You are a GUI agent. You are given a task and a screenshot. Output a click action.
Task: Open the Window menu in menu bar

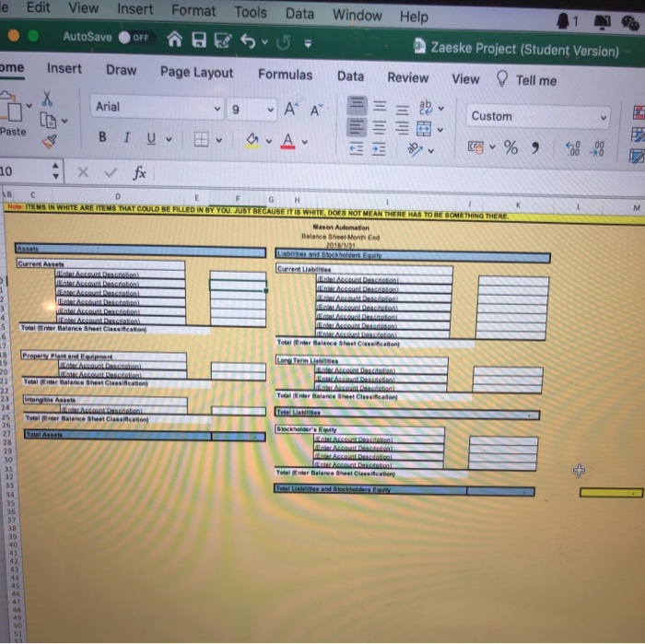pyautogui.click(x=358, y=16)
